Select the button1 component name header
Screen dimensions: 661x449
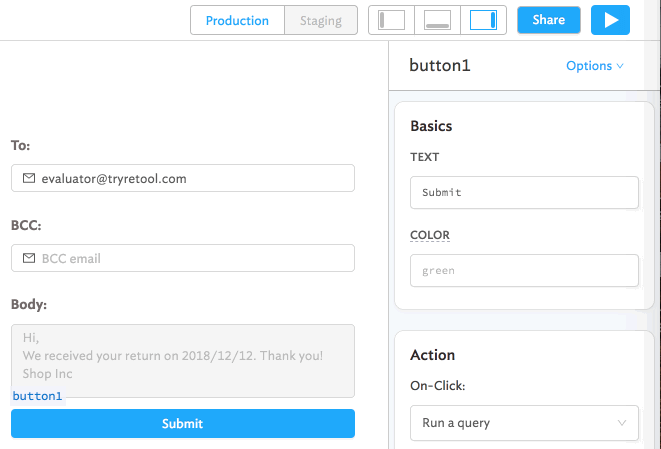(x=439, y=66)
